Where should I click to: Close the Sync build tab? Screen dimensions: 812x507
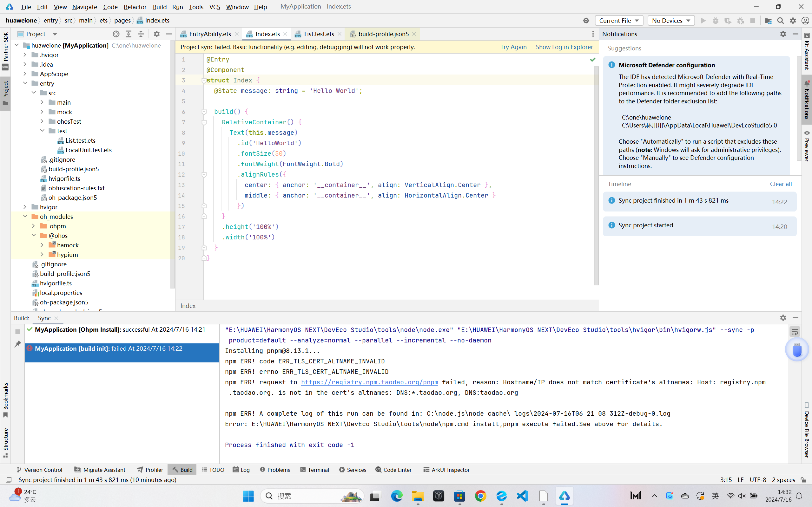point(56,318)
